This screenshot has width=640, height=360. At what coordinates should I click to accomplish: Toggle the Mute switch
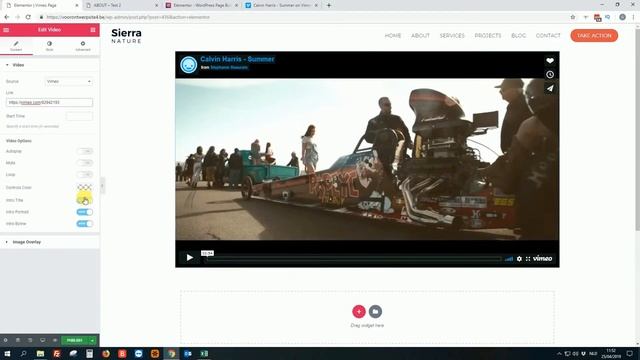click(x=84, y=163)
